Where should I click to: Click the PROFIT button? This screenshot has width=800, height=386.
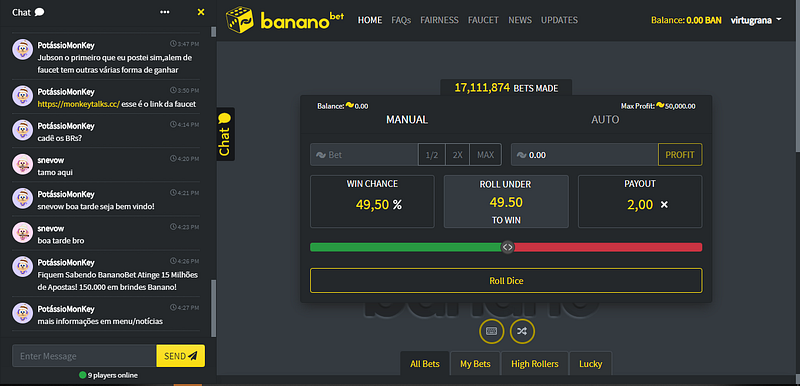coord(680,155)
